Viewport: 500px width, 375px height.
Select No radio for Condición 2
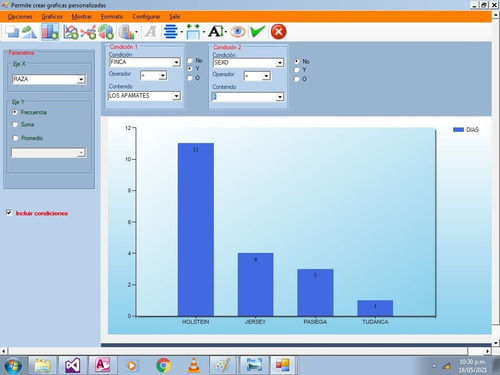tap(296, 61)
